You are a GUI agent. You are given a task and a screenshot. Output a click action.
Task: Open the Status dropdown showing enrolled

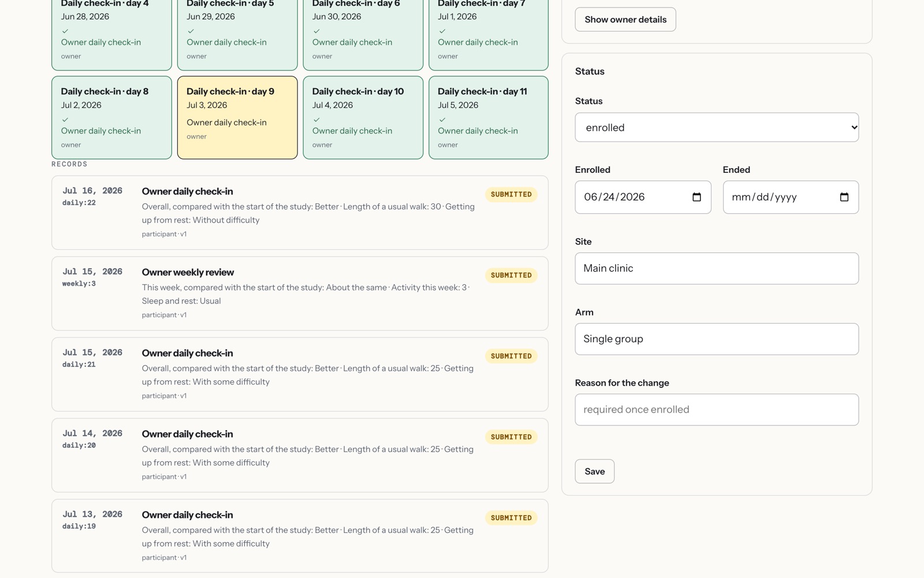tap(717, 127)
